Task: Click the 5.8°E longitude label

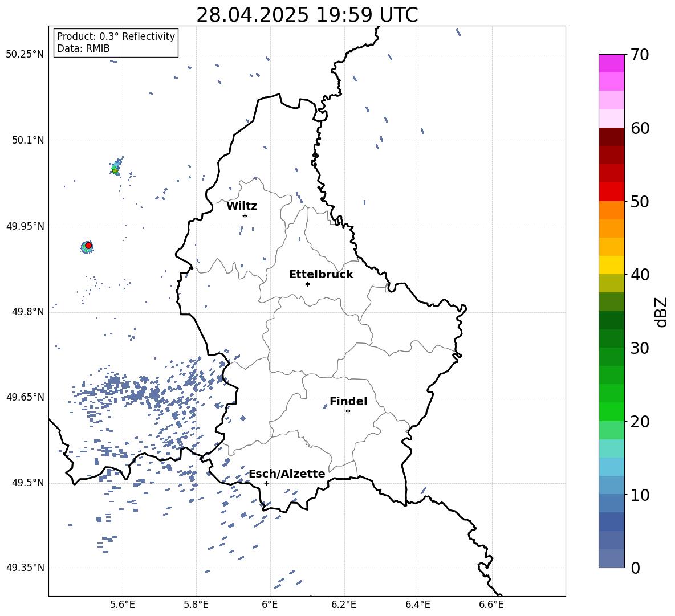Action: (x=196, y=605)
